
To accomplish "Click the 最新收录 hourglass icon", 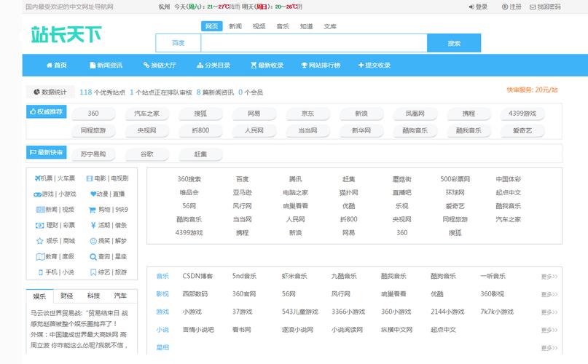I will [x=254, y=66].
